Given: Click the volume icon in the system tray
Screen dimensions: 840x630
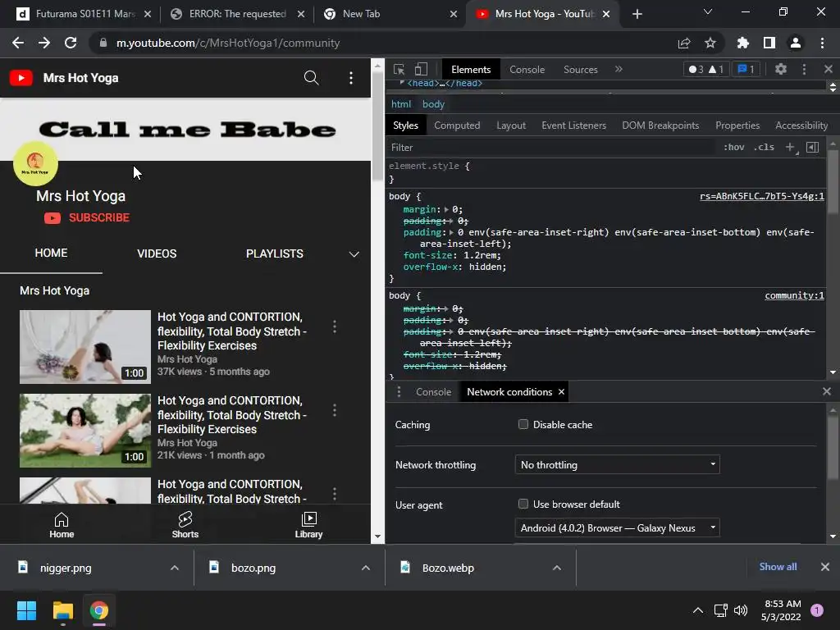Looking at the screenshot, I should point(741,610).
